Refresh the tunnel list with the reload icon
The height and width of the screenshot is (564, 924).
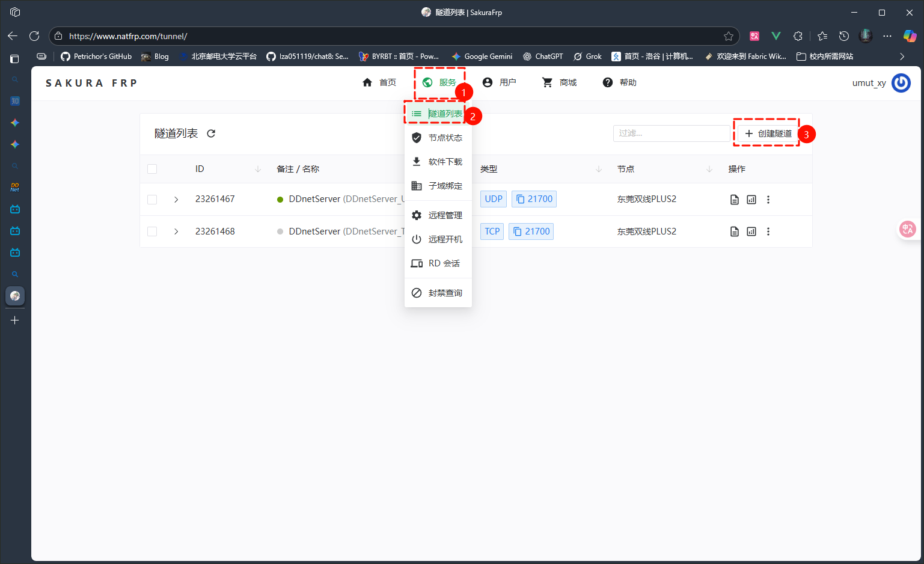click(211, 133)
